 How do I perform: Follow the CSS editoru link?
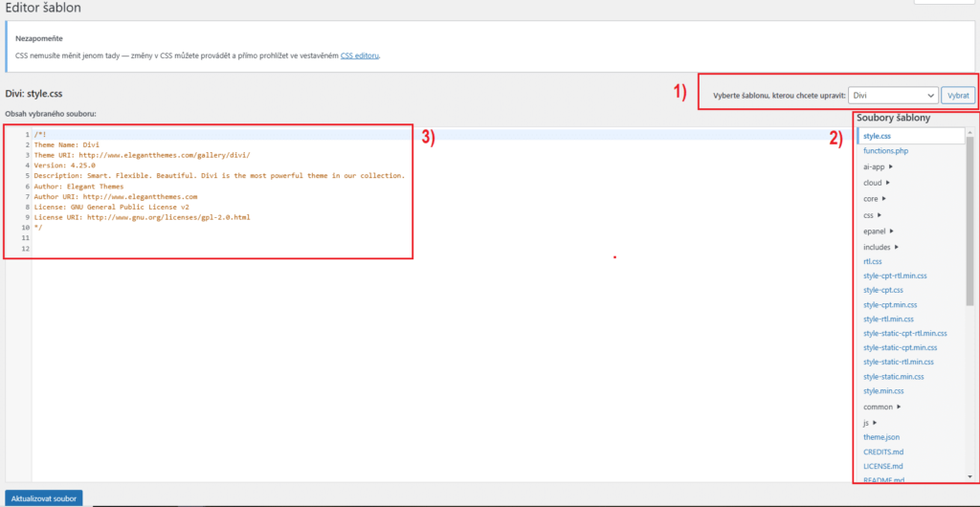(x=360, y=55)
